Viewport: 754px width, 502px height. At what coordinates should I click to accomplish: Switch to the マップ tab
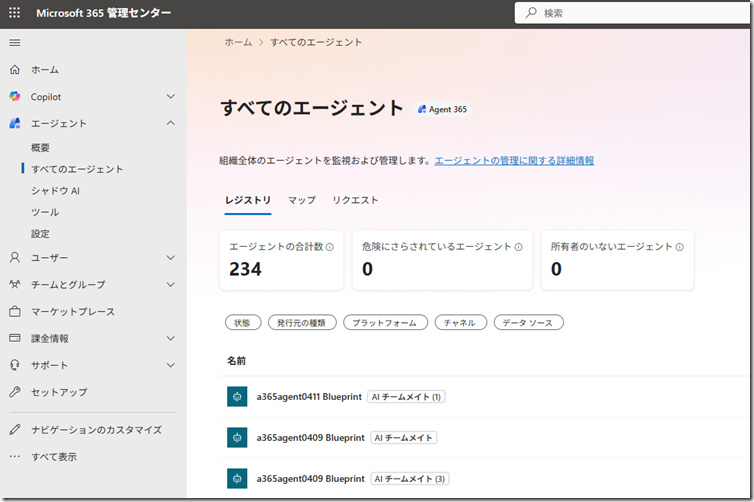point(302,200)
